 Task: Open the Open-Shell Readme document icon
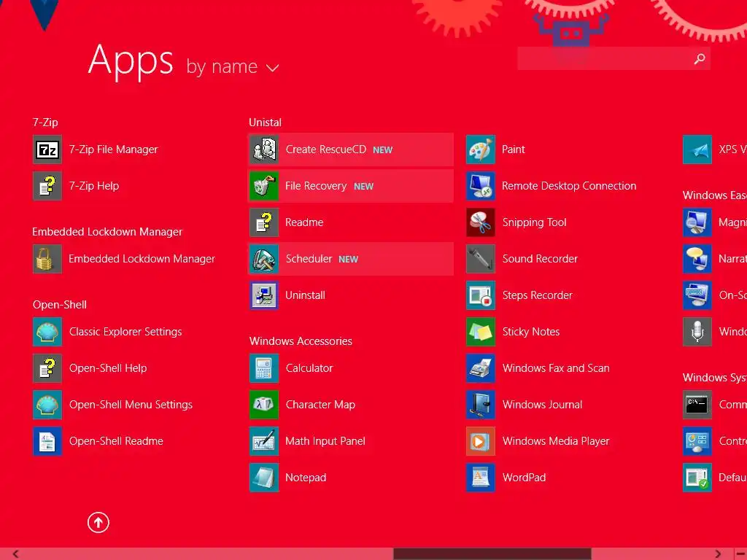pos(47,441)
